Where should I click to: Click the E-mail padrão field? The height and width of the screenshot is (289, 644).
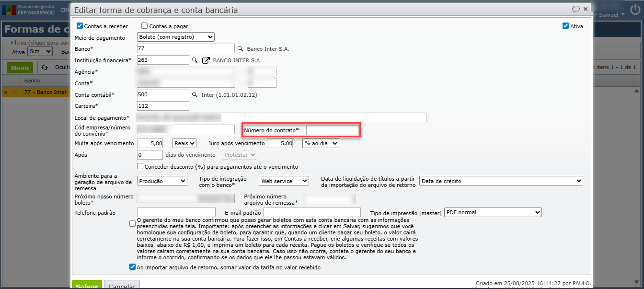(x=312, y=212)
